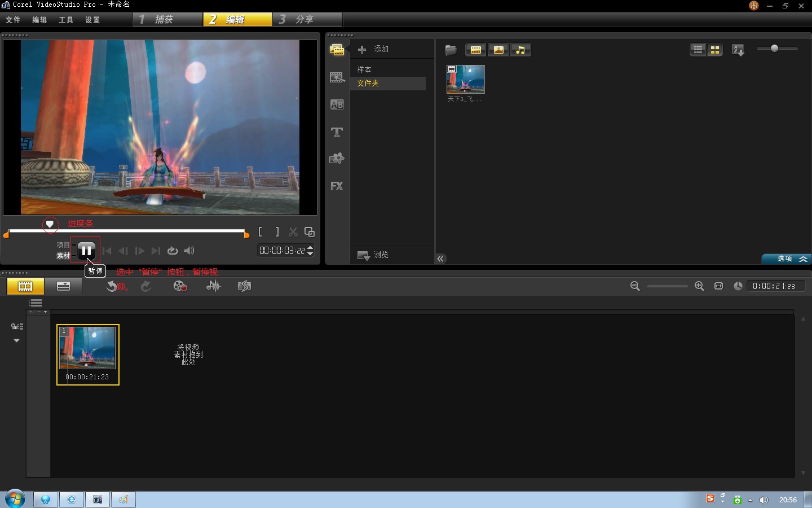Switch library to thumbnail view

pos(715,50)
